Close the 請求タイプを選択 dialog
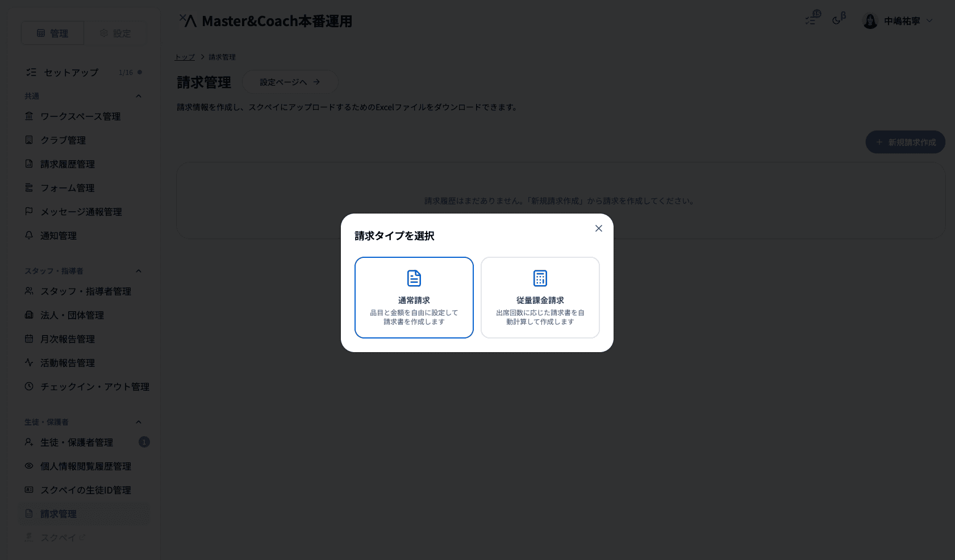Screen dimensions: 955x560 pos(598,228)
